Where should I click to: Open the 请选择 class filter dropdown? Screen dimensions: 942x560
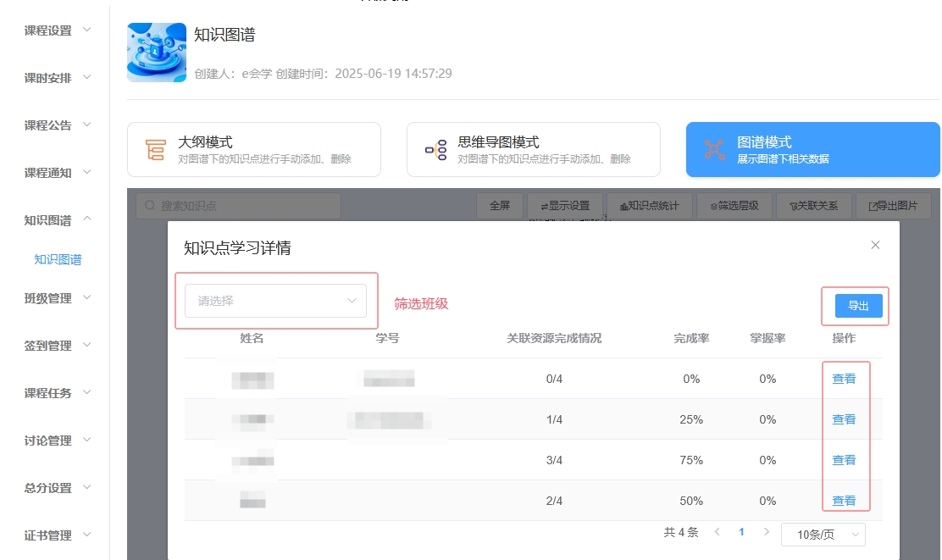point(276,301)
